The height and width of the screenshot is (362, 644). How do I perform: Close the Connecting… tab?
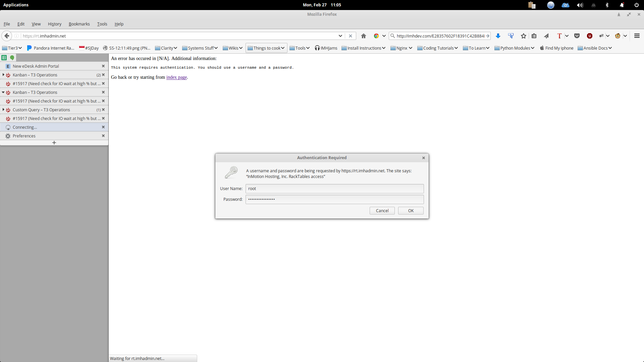coord(103,127)
